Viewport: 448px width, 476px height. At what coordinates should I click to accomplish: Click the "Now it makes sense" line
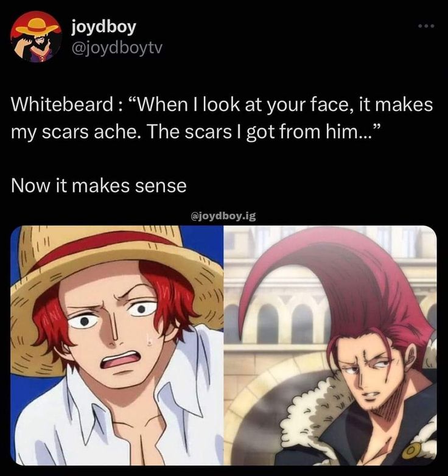pos(99,186)
